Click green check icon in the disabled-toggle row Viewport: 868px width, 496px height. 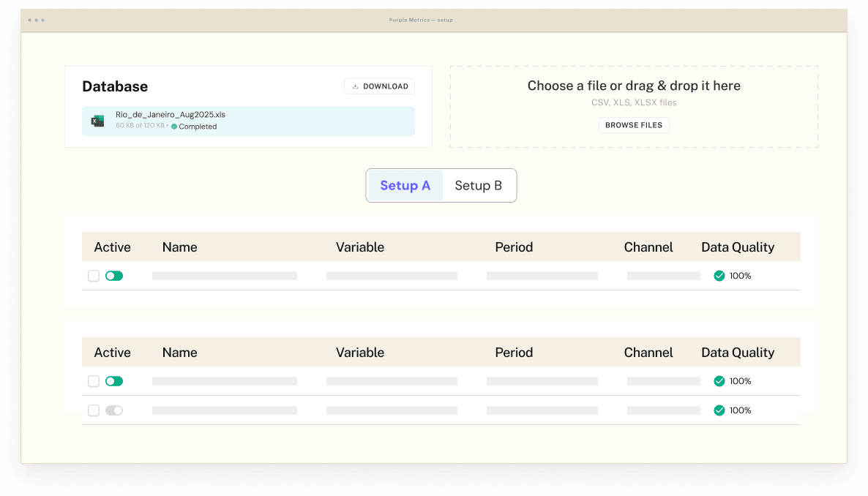tap(719, 410)
